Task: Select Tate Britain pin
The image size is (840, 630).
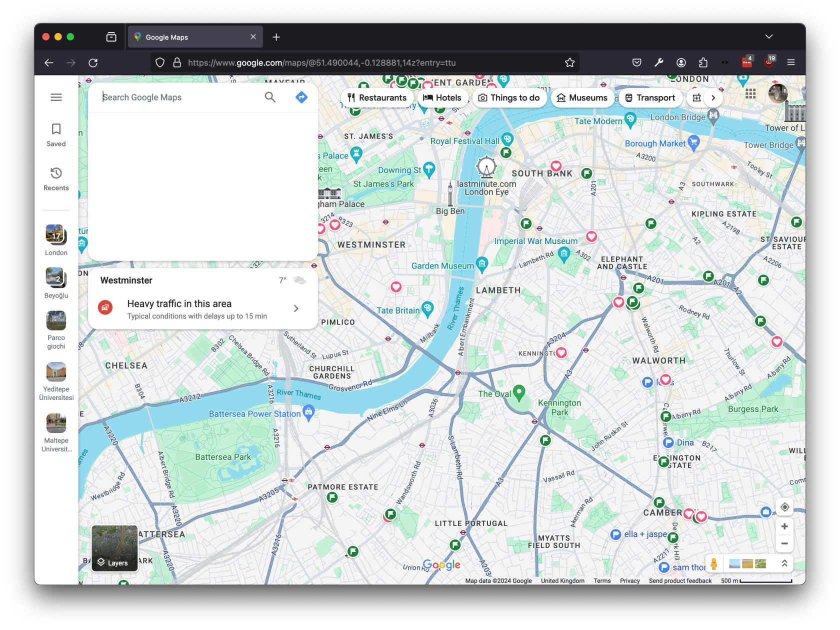Action: coord(427,308)
